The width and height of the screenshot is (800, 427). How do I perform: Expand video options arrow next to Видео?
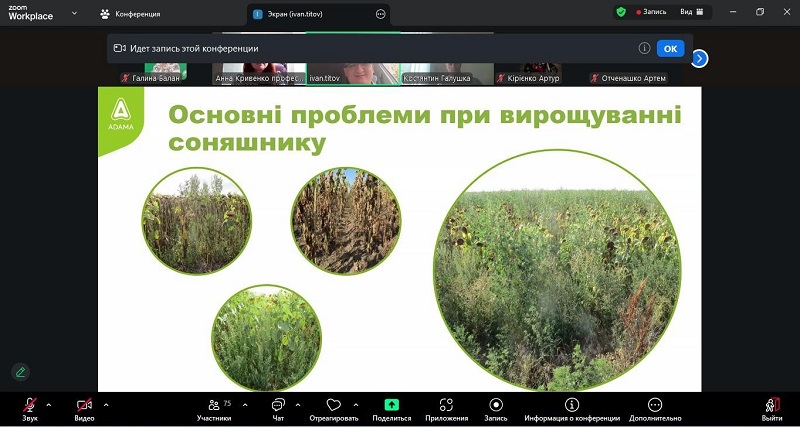click(x=106, y=405)
